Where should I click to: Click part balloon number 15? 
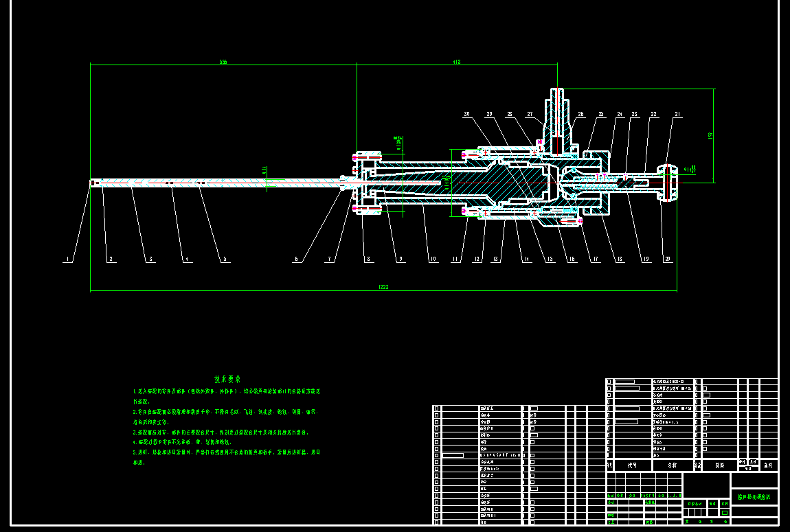(x=550, y=259)
